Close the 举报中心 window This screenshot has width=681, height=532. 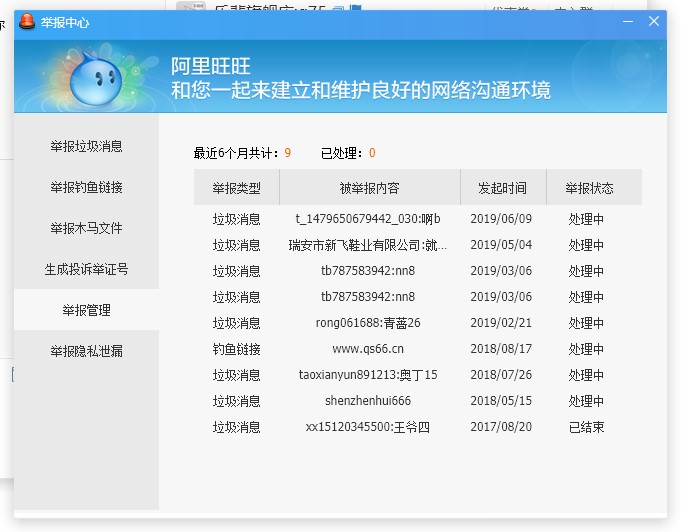(x=654, y=21)
